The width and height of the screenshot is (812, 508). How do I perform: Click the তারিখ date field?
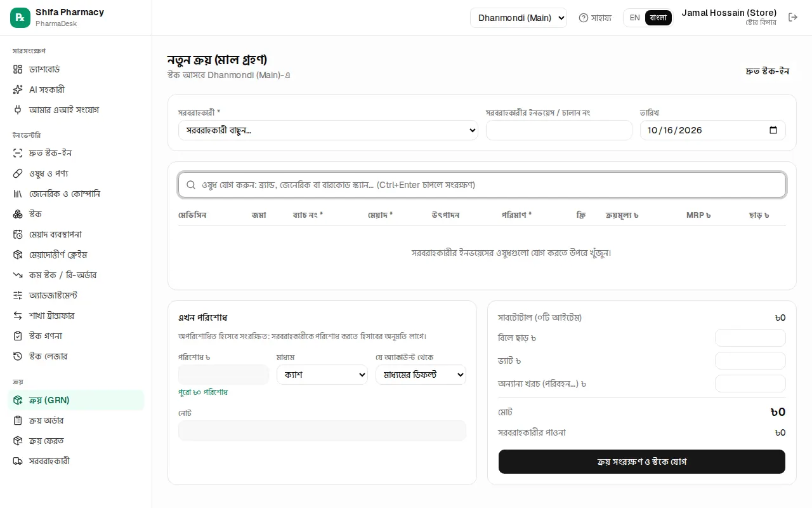click(713, 130)
